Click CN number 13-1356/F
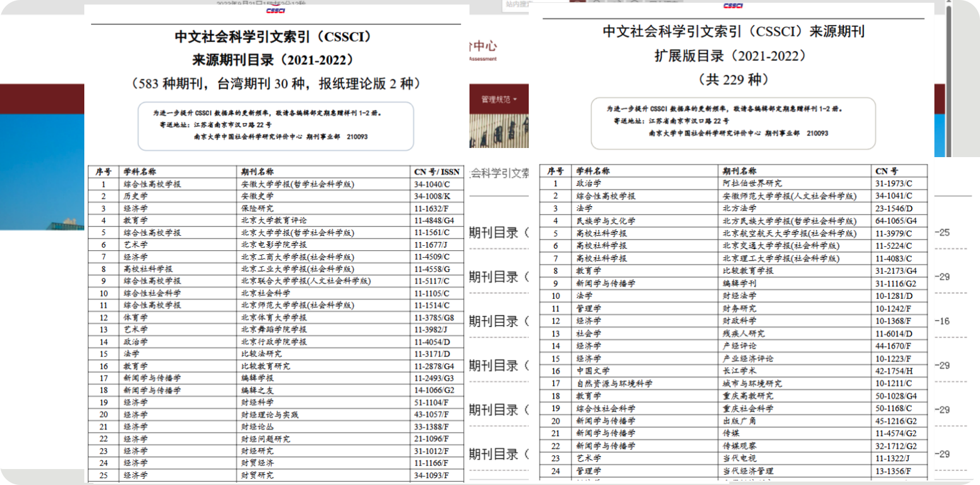Screen dimensions: 980x485 [893, 471]
